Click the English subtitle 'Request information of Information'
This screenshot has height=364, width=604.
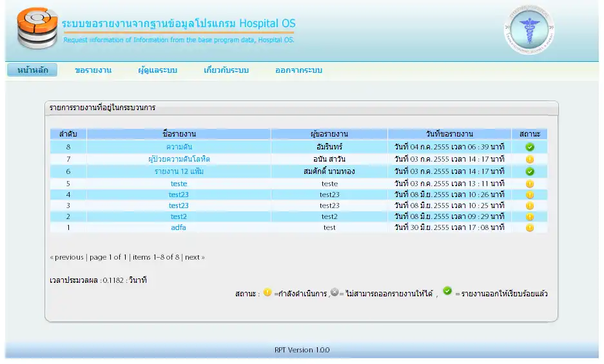pyautogui.click(x=179, y=40)
